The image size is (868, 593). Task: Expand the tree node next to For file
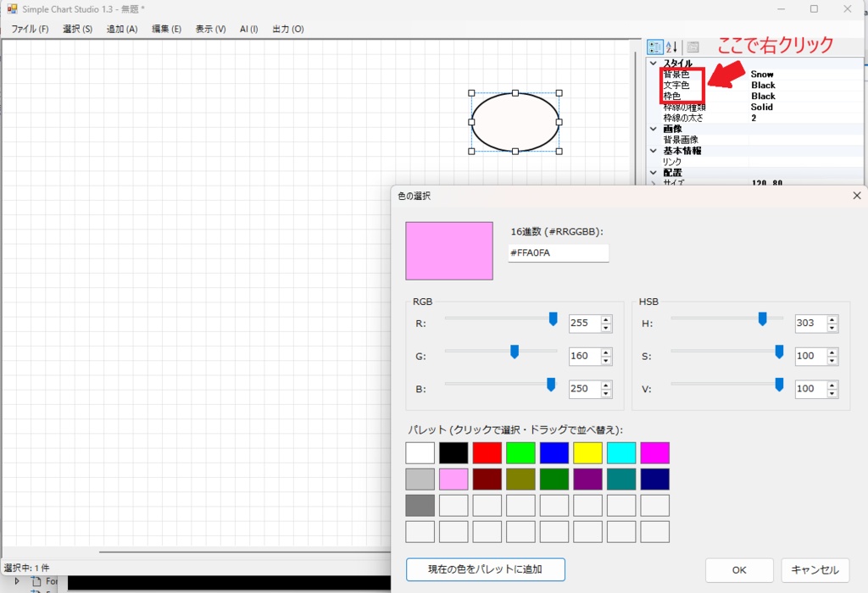pyautogui.click(x=17, y=581)
